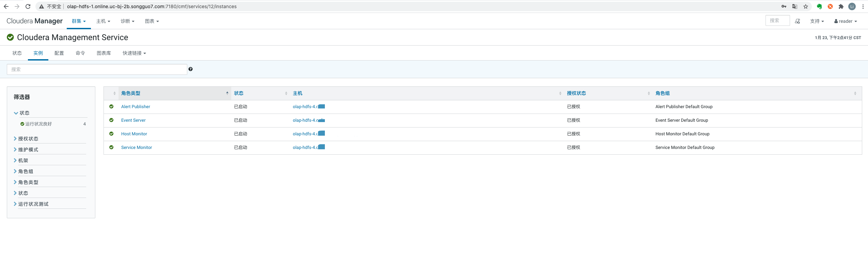The height and width of the screenshot is (271, 868).
Task: Open Event Server role link
Action: click(x=133, y=120)
